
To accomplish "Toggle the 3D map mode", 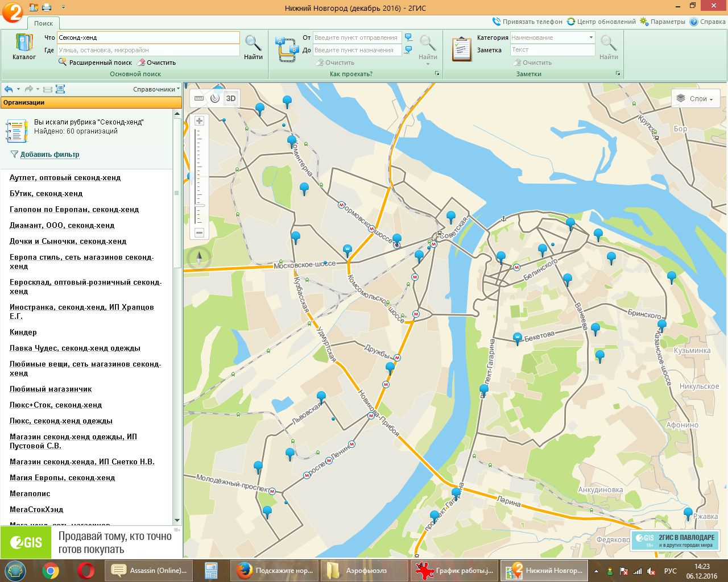I will 231,98.
